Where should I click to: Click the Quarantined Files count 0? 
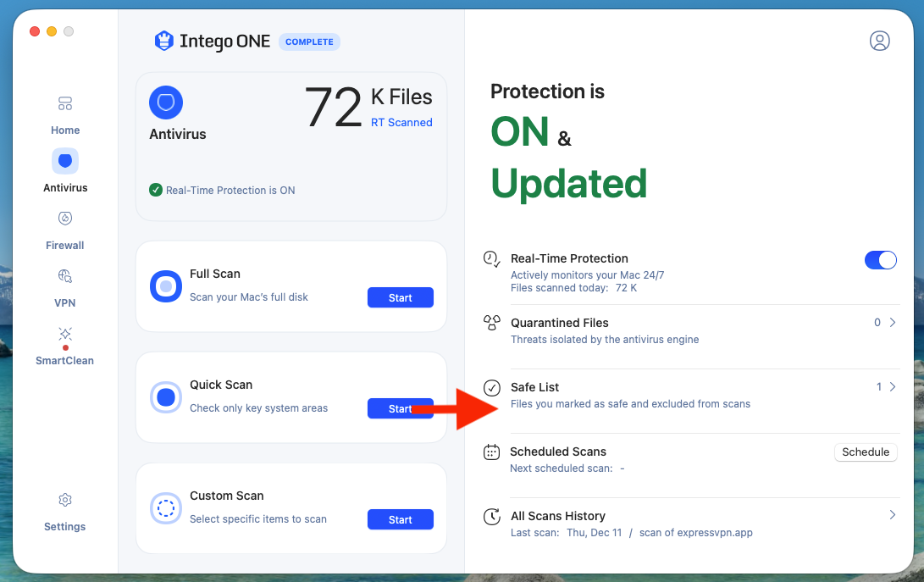click(877, 323)
